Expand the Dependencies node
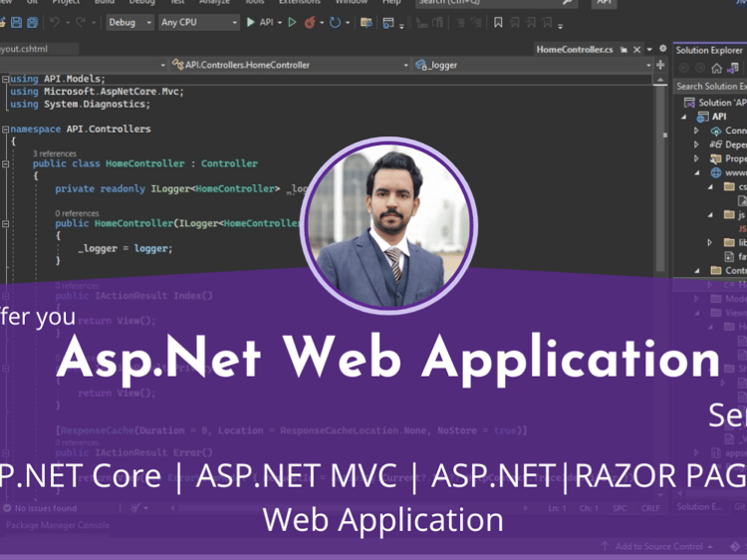The image size is (747, 560). coord(696,144)
